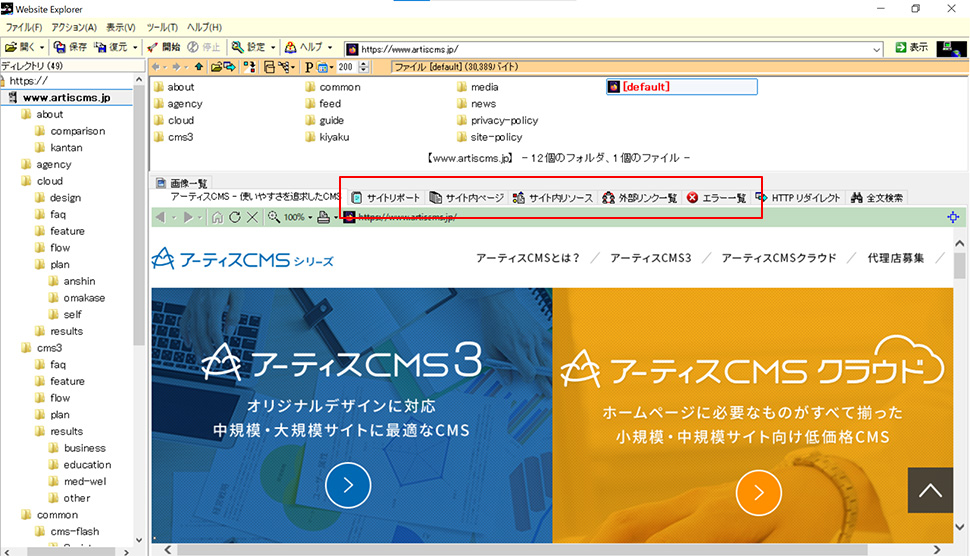
Task: Switch to the サイト内ページ tab
Action: point(467,198)
